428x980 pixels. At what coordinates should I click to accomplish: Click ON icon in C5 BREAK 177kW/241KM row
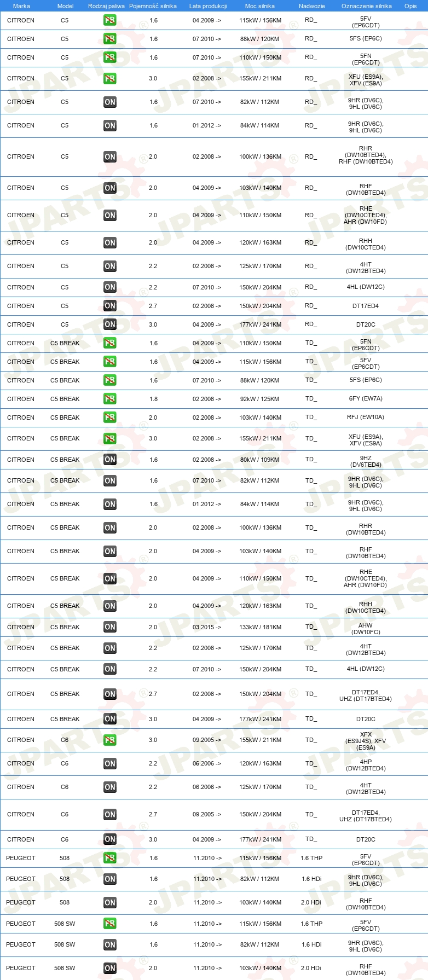pyautogui.click(x=110, y=719)
